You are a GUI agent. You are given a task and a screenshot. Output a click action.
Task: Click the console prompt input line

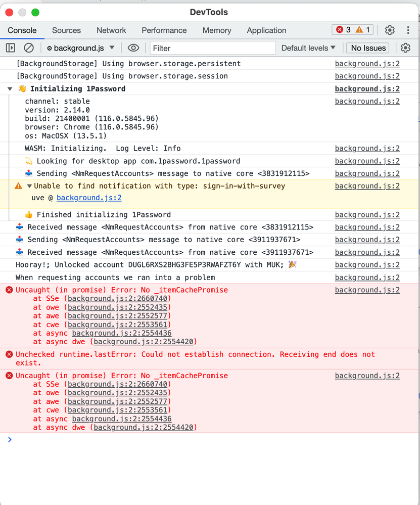(x=209, y=440)
